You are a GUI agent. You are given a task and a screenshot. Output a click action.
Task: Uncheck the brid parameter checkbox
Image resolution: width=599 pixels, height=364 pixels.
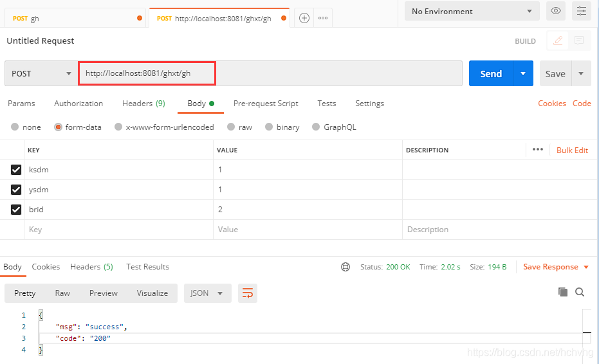pos(16,210)
